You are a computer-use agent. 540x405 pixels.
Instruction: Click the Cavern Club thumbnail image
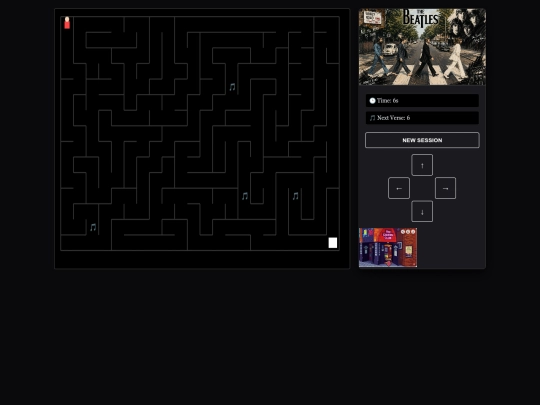(x=388, y=247)
